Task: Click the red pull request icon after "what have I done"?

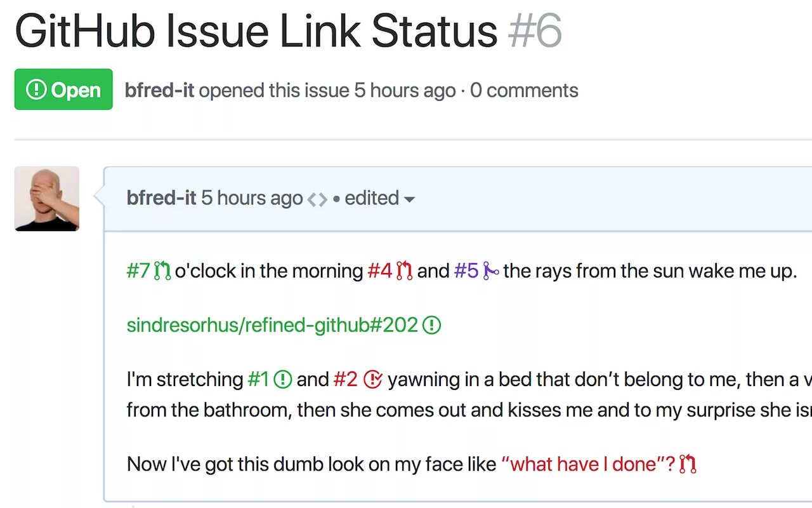Action: click(688, 464)
